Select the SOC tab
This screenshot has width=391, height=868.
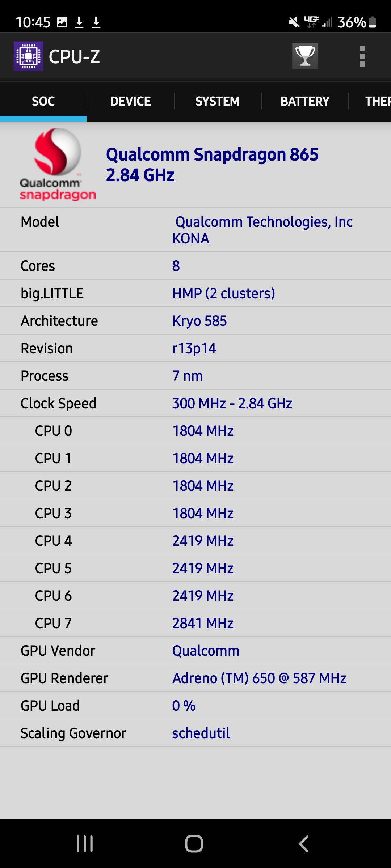click(x=43, y=101)
